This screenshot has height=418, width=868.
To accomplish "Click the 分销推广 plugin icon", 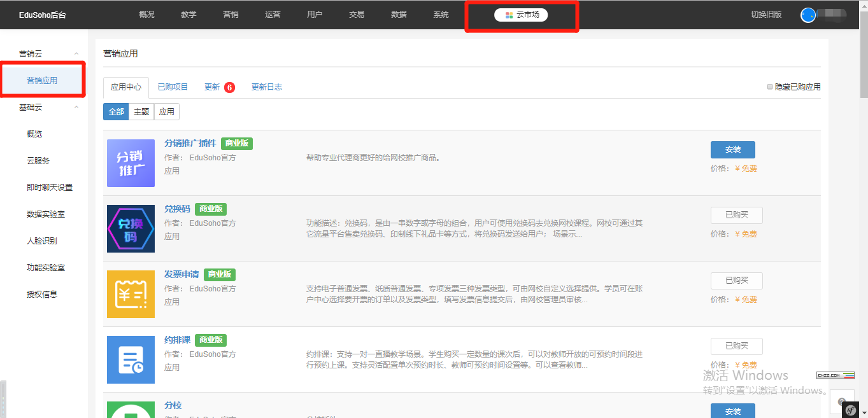I will pos(131,163).
